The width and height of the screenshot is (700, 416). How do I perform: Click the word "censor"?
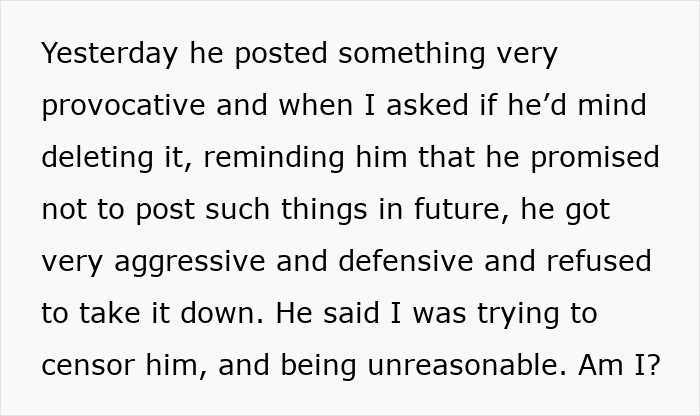click(x=89, y=366)
